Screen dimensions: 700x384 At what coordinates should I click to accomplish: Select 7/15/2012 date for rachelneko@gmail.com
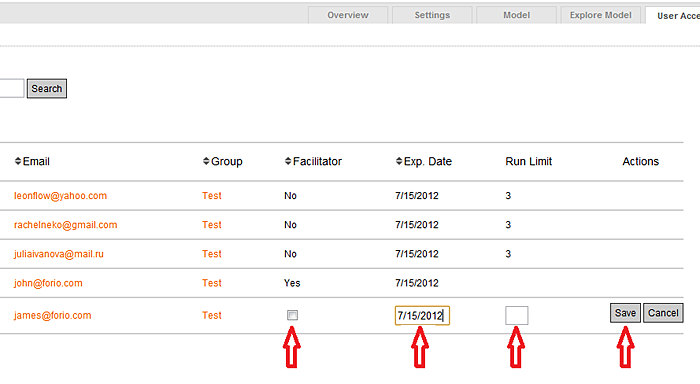(x=417, y=225)
